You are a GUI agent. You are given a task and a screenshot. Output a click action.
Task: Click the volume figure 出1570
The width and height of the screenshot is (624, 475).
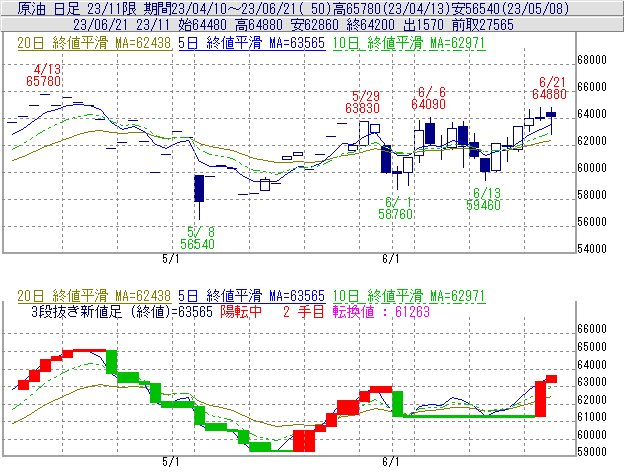coord(423,25)
